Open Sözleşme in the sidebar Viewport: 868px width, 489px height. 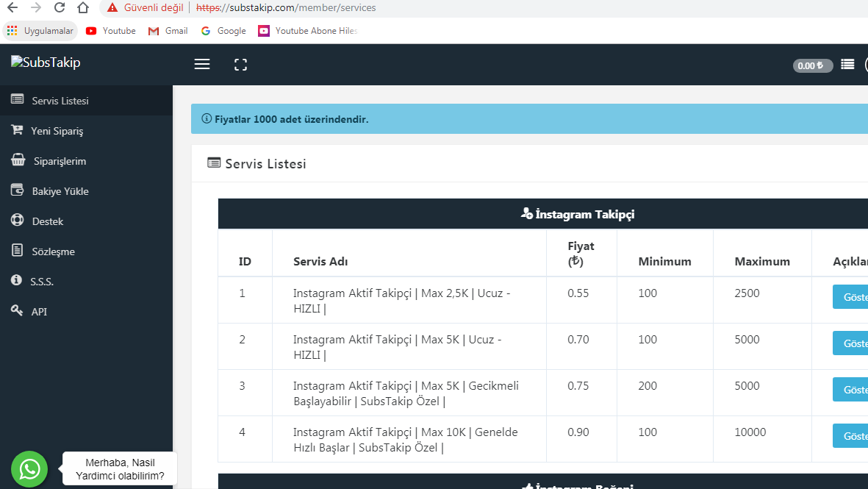click(86, 251)
